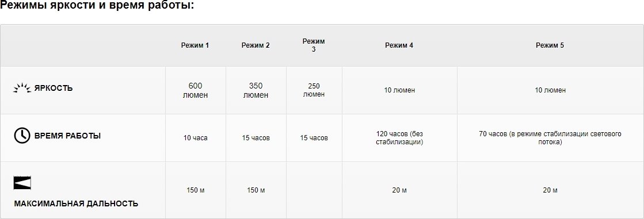This screenshot has width=644, height=219.
Task: Click the Режим 1 column header
Action: coord(195,45)
